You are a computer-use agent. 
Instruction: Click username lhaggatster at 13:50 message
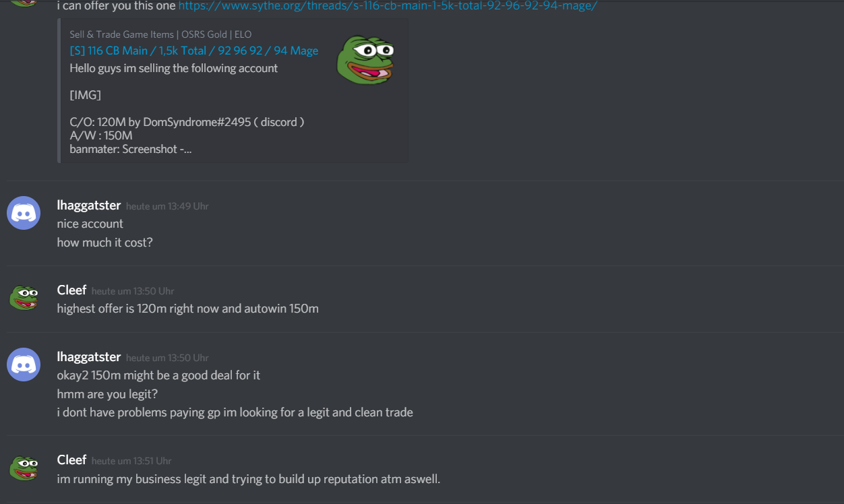89,357
